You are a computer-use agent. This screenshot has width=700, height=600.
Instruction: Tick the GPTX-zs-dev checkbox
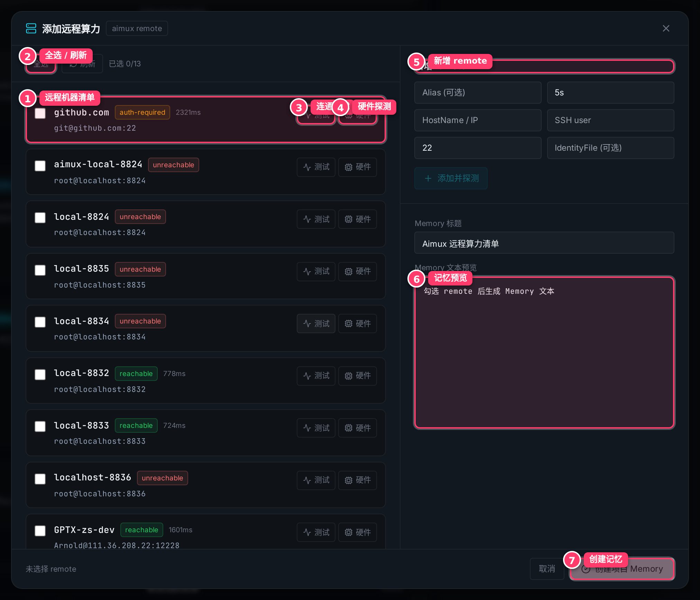(x=40, y=531)
